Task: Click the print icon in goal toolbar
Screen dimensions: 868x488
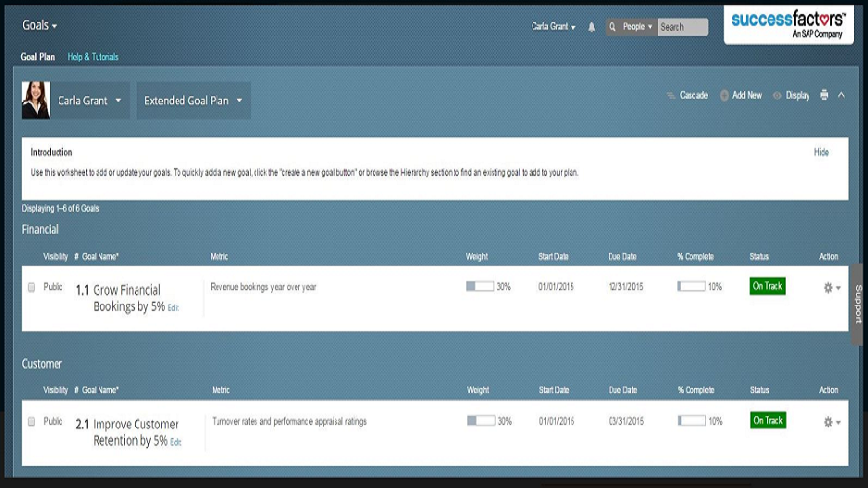Action: tap(824, 95)
